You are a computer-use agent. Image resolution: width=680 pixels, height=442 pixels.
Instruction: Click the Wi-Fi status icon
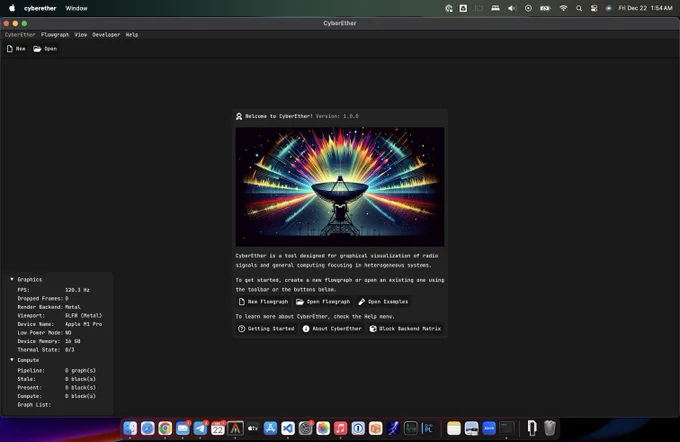pyautogui.click(x=563, y=8)
